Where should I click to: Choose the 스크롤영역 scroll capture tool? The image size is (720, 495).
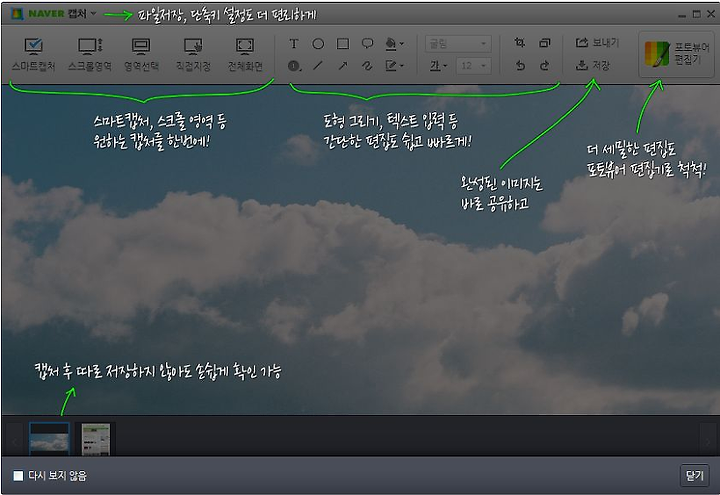[x=90, y=55]
